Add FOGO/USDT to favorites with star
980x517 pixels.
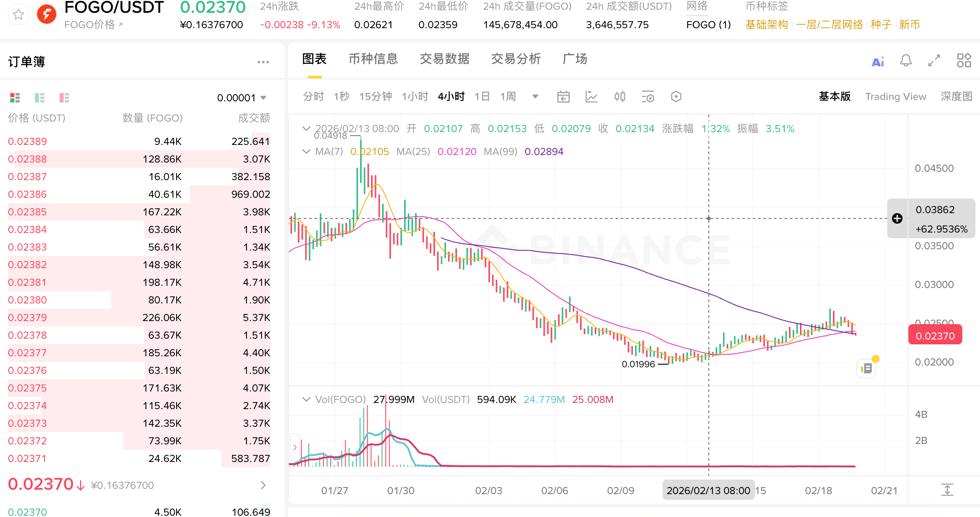tap(18, 15)
